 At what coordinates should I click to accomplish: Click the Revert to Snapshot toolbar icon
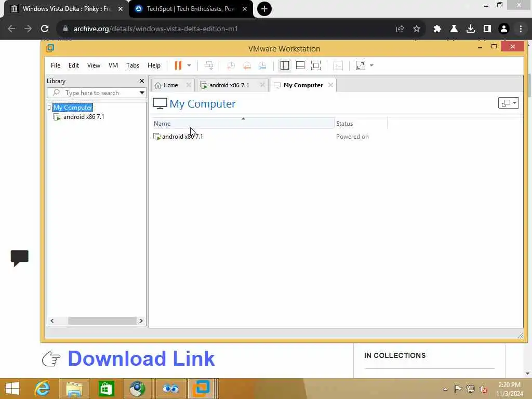click(x=247, y=65)
